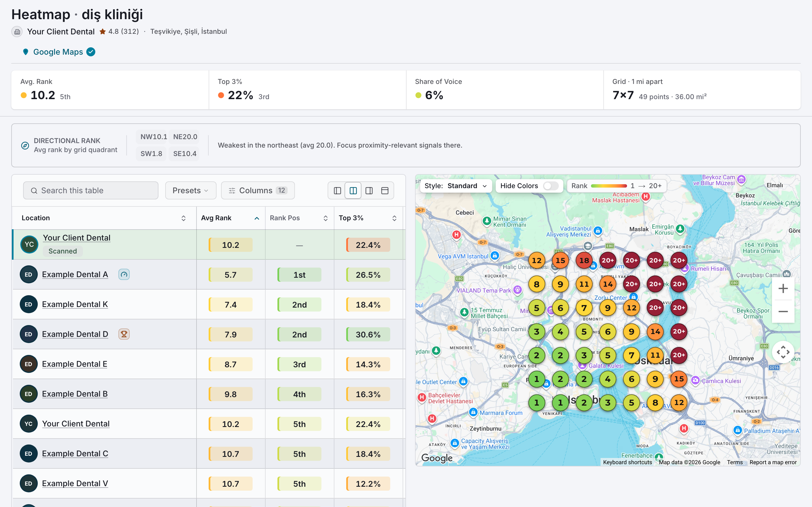812x507 pixels.
Task: Open the Presets dropdown
Action: click(191, 190)
